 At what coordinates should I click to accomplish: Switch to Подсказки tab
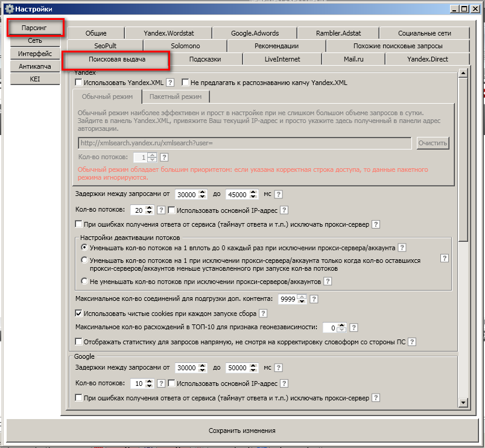205,59
